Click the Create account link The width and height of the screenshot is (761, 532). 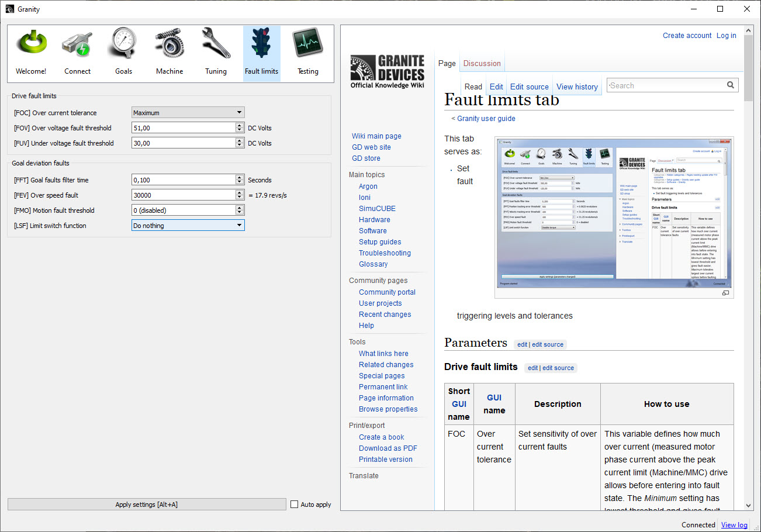click(x=687, y=36)
